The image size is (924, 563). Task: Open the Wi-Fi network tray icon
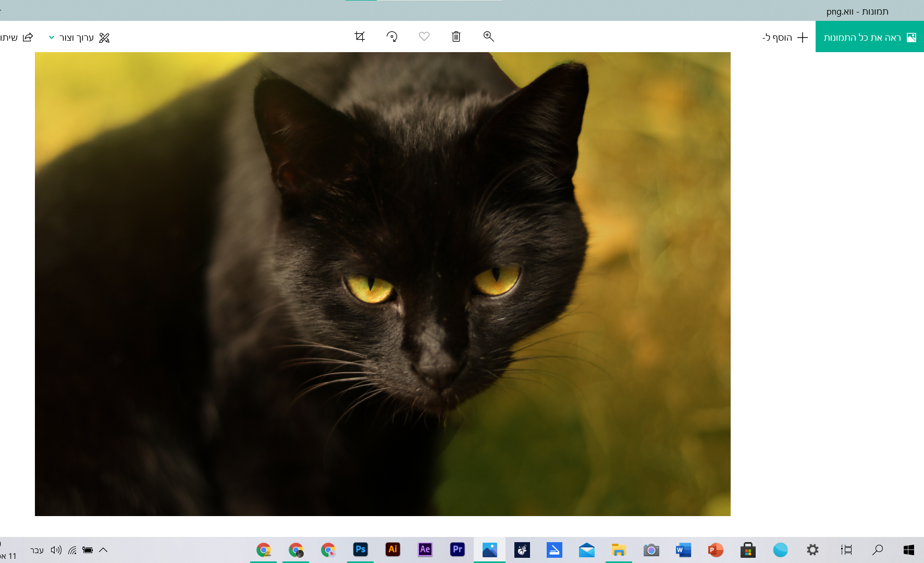coord(72,549)
